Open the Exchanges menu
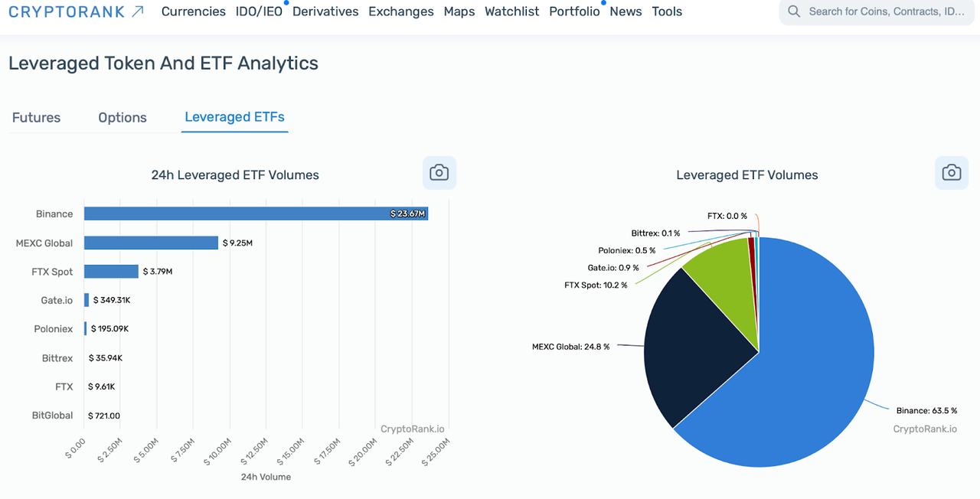The height and width of the screenshot is (499, 980). pyautogui.click(x=400, y=11)
